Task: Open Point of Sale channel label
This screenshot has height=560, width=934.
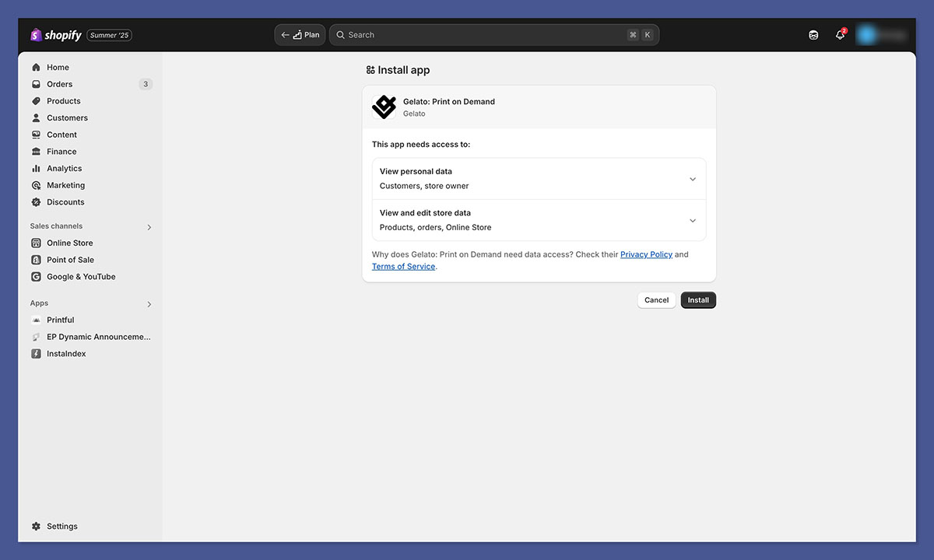Action: pyautogui.click(x=70, y=260)
